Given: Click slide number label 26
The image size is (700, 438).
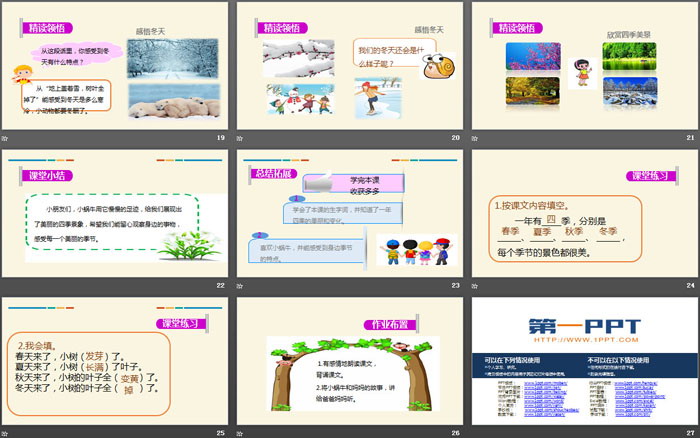Looking at the screenshot, I should pos(455,433).
